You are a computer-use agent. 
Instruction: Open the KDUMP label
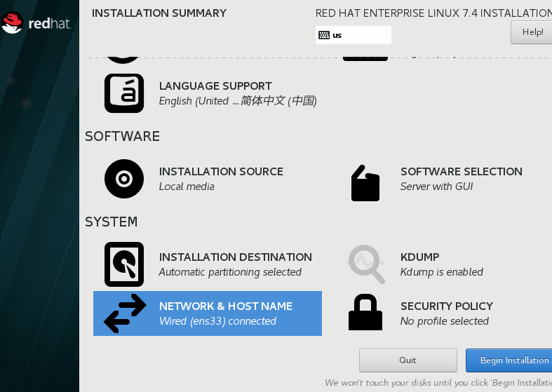(x=419, y=257)
